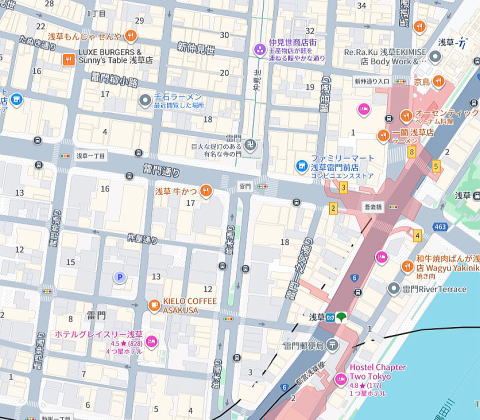Click subway exit marker number 4
Image resolution: width=480 pixels, height=420 pixels.
point(417,236)
